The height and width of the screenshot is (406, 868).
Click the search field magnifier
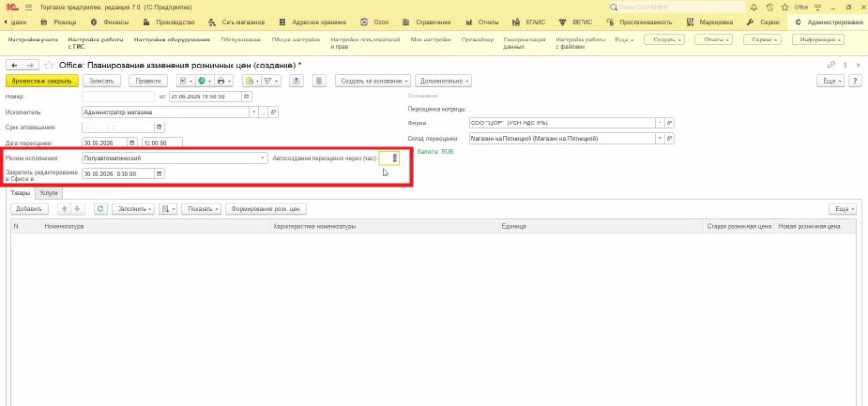(x=614, y=7)
